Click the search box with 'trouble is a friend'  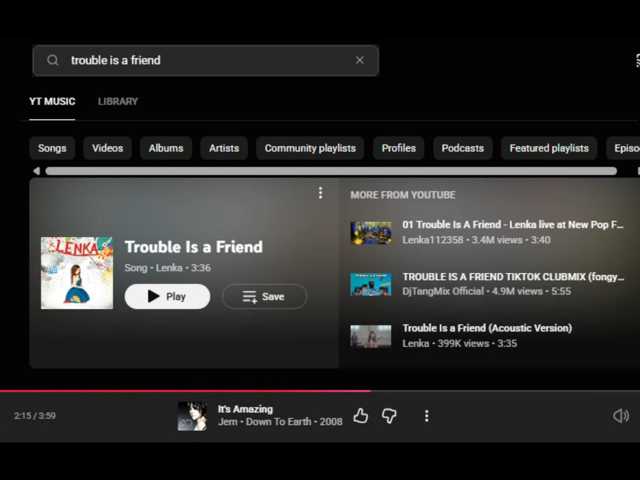click(x=205, y=60)
